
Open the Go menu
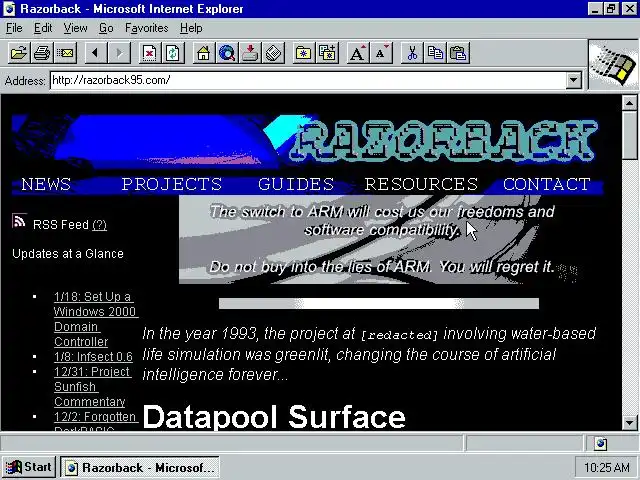[x=106, y=28]
